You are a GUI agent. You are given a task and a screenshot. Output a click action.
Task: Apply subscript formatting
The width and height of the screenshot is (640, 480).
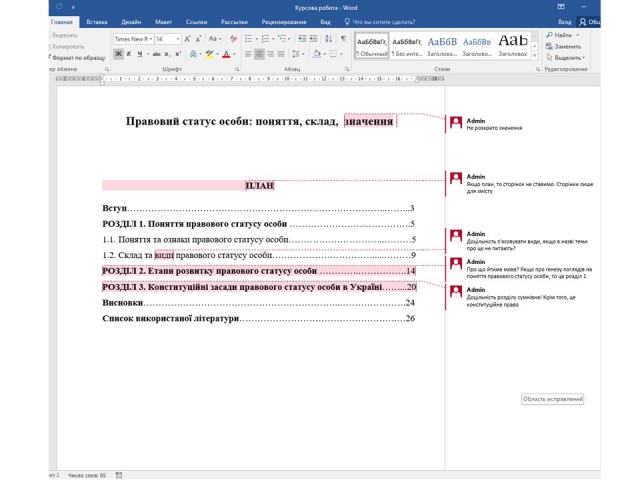pyautogui.click(x=166, y=54)
